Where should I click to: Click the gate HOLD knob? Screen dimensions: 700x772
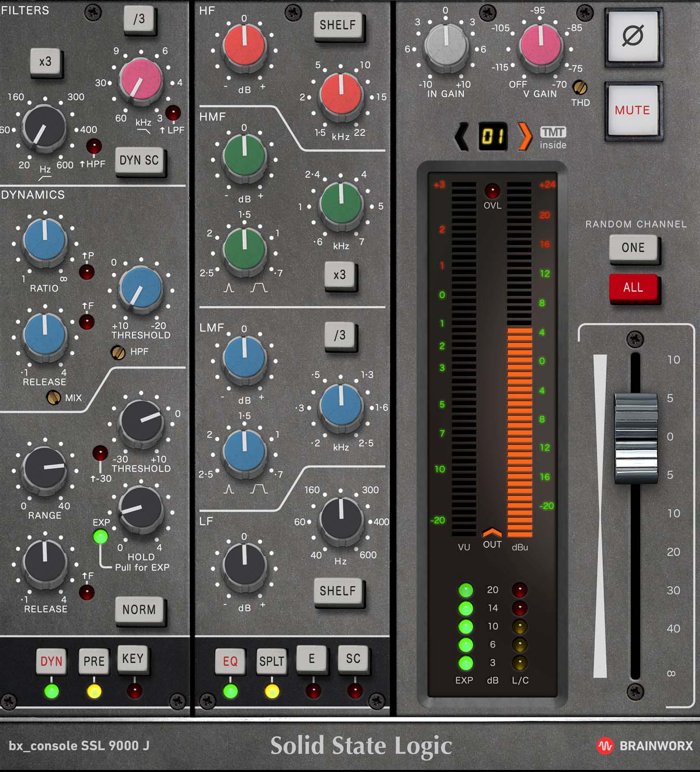(x=141, y=508)
